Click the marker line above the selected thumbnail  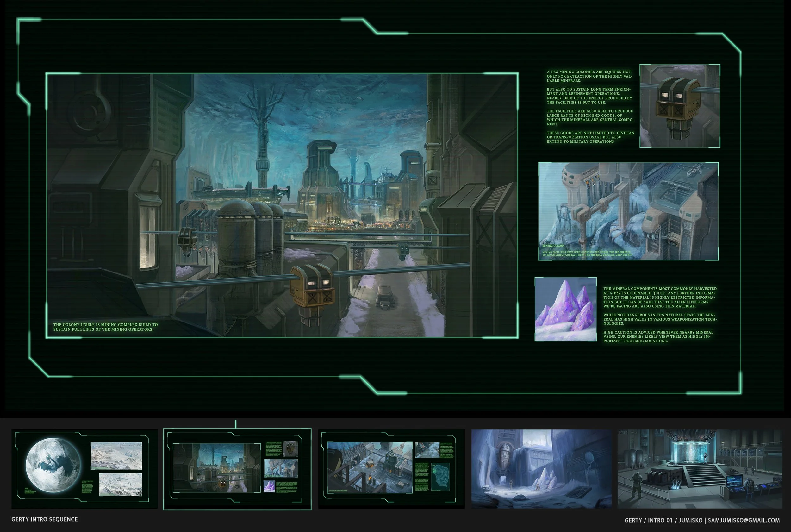pyautogui.click(x=235, y=424)
